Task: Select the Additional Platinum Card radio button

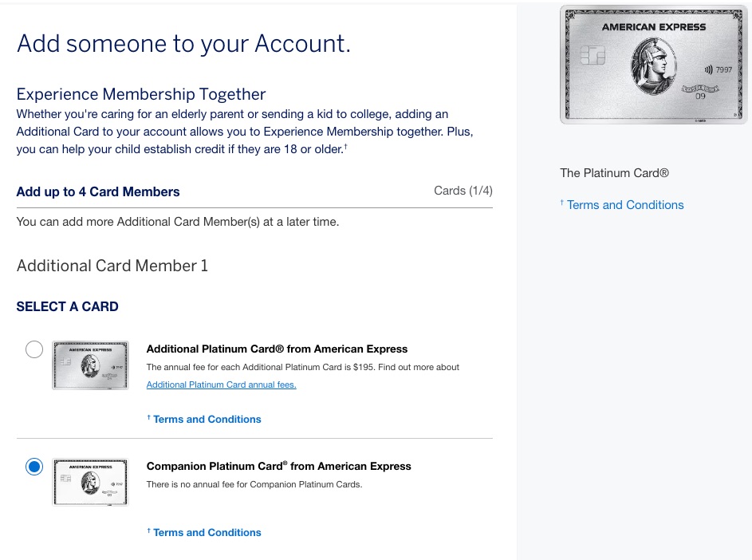Action: point(34,349)
